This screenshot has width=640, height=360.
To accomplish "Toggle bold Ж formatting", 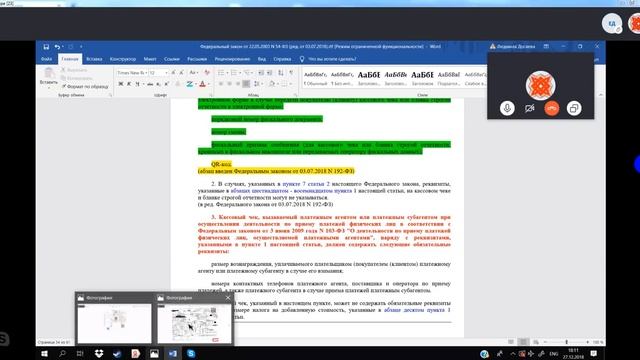I will tap(121, 84).
